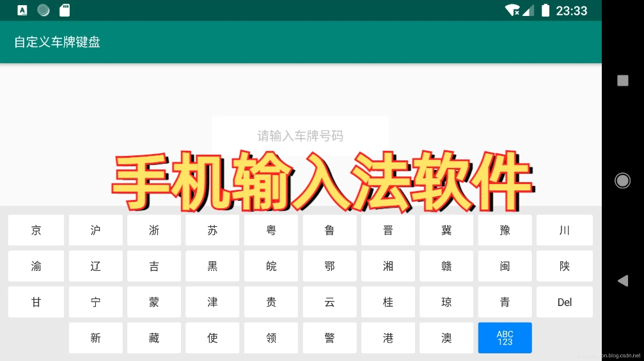Tap the Wi-Fi icon in status bar
644x361 pixels.
512,10
